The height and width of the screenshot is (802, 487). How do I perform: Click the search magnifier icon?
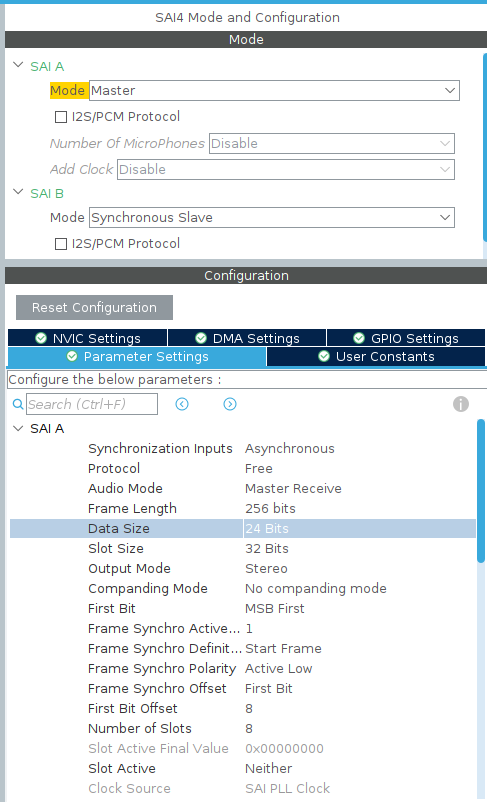(x=18, y=404)
